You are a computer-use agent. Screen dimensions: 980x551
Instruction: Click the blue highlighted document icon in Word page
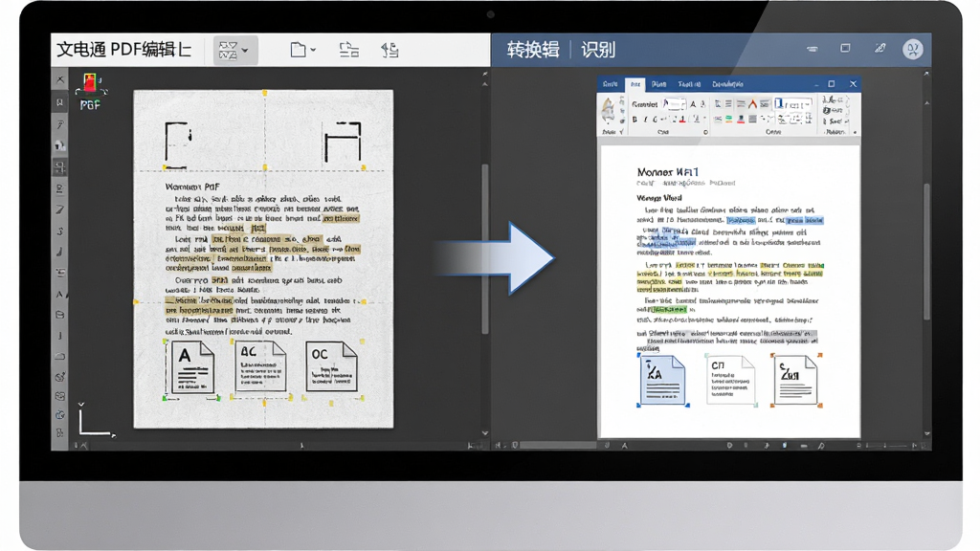(x=663, y=381)
